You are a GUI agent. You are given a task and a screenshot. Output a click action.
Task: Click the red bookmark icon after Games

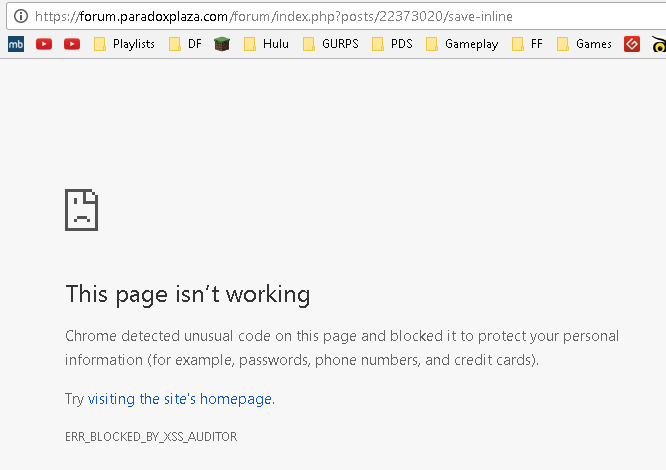pyautogui.click(x=631, y=44)
